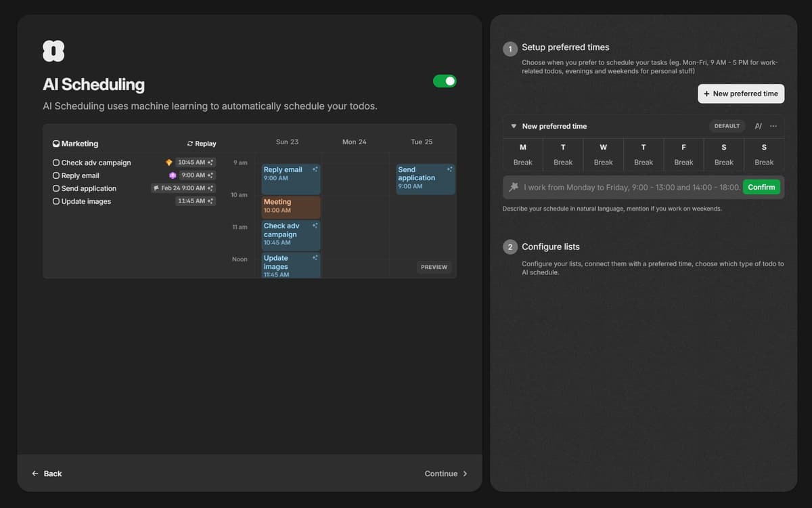Click the magic wand icon in schedule input
Image resolution: width=812 pixels, height=508 pixels.
point(514,187)
